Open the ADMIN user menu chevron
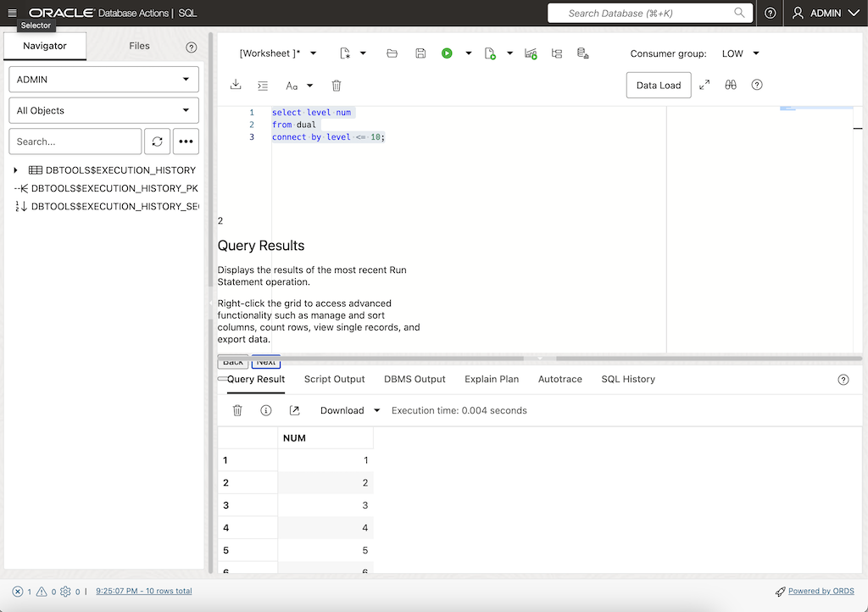This screenshot has height=612, width=868. [x=853, y=13]
